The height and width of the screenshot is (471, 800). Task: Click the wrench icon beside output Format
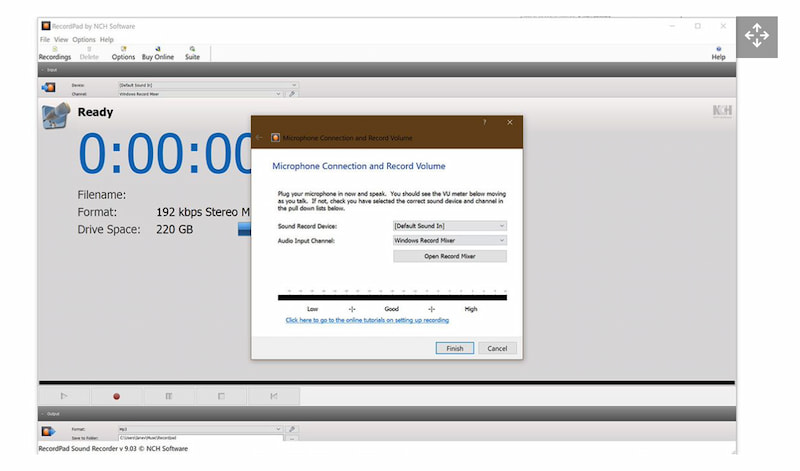[292, 429]
